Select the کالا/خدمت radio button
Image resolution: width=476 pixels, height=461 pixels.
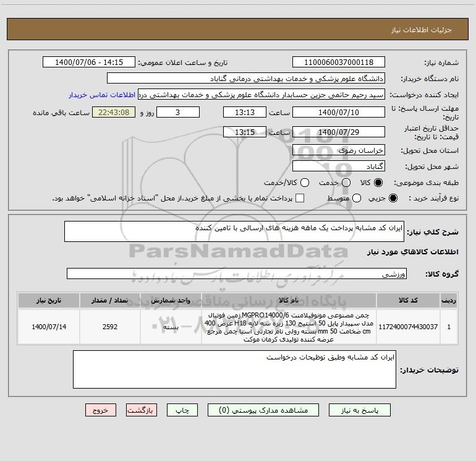pos(305,183)
